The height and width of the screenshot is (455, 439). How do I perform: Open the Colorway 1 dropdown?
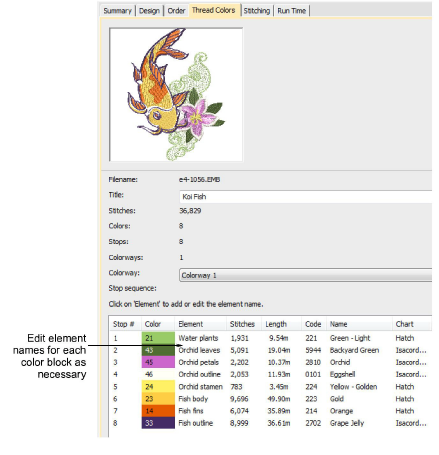tap(305, 275)
